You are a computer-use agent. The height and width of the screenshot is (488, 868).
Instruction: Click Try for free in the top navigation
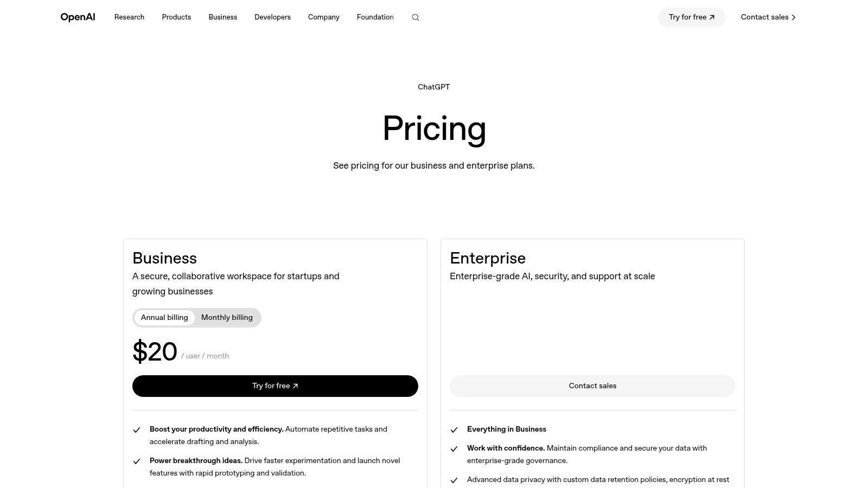(692, 17)
